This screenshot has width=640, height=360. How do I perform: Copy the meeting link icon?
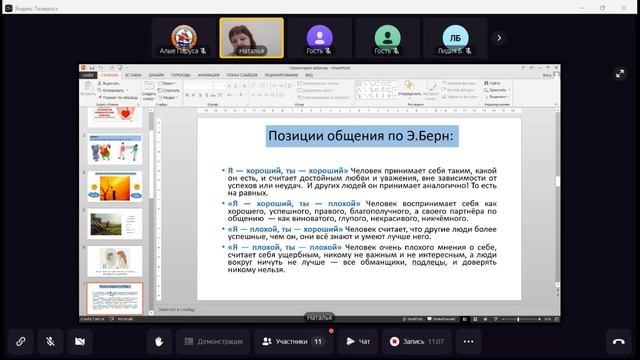(21, 341)
